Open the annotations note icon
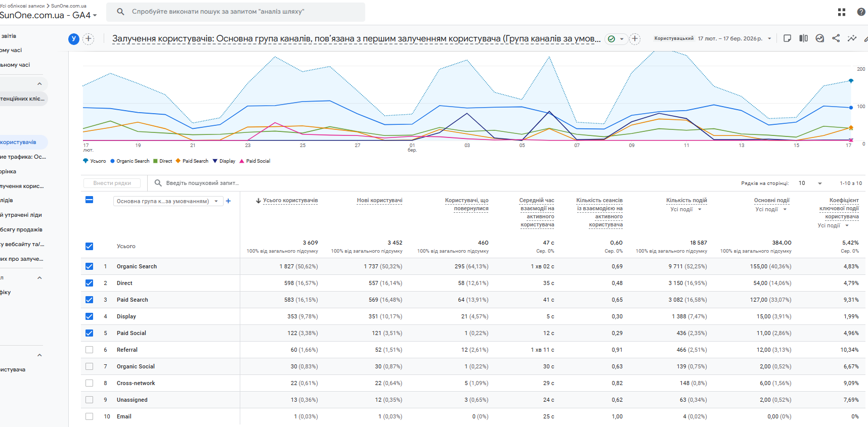 click(x=787, y=38)
